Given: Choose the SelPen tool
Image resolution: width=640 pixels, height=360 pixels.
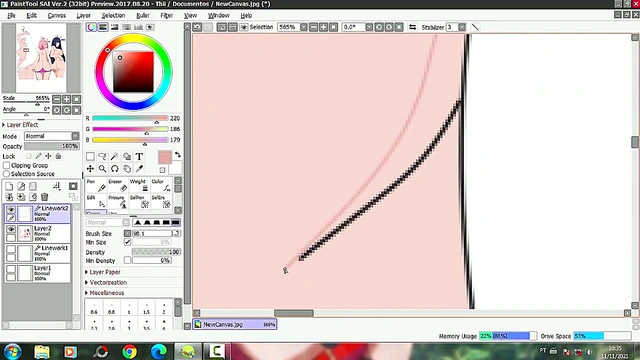Looking at the screenshot, I should (140, 202).
